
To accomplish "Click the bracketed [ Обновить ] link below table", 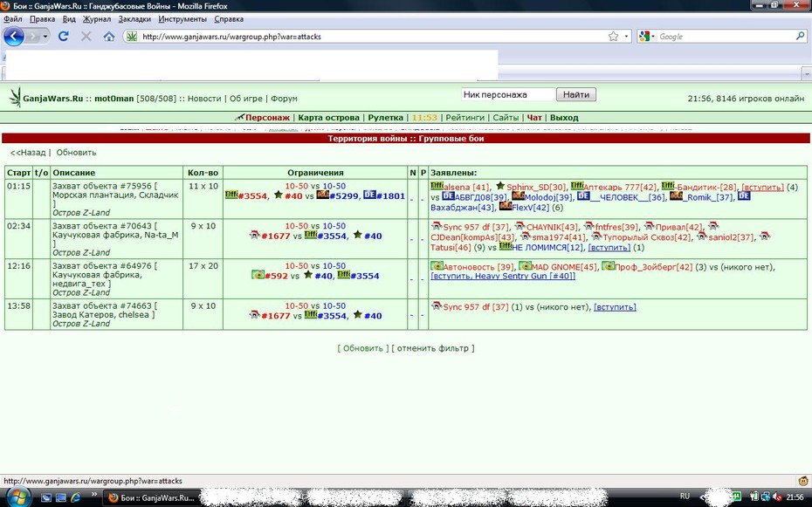I will (363, 348).
